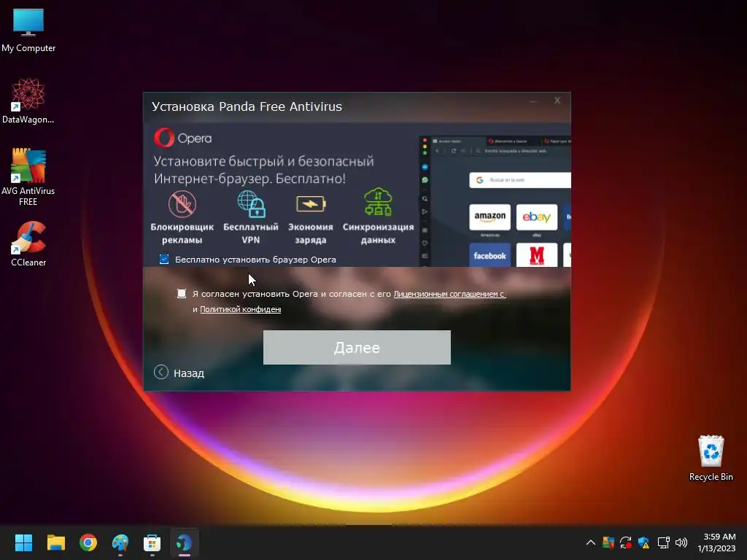Open the Windows Start menu
The image size is (747, 560).
coord(23,542)
